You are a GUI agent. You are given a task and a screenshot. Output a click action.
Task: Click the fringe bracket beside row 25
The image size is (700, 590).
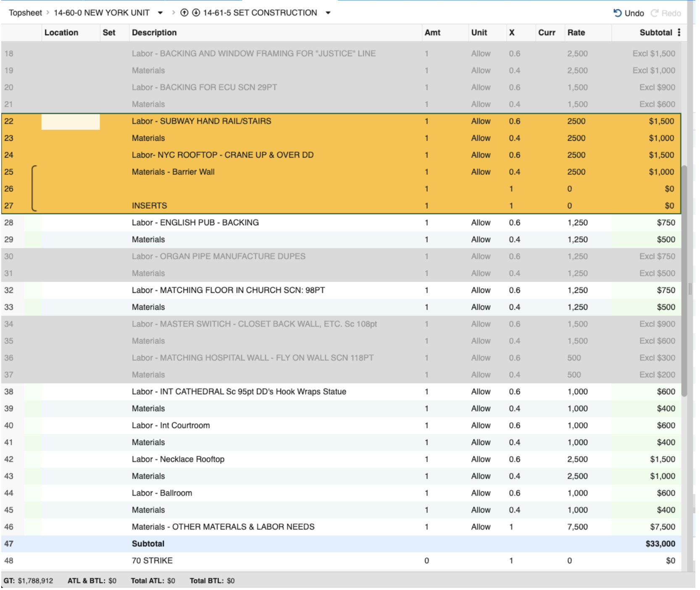[34, 188]
